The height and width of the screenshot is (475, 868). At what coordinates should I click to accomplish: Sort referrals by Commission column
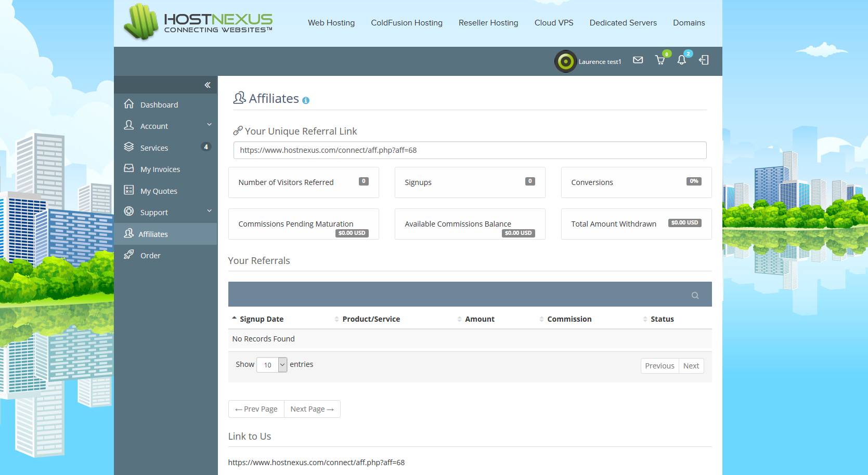click(569, 319)
